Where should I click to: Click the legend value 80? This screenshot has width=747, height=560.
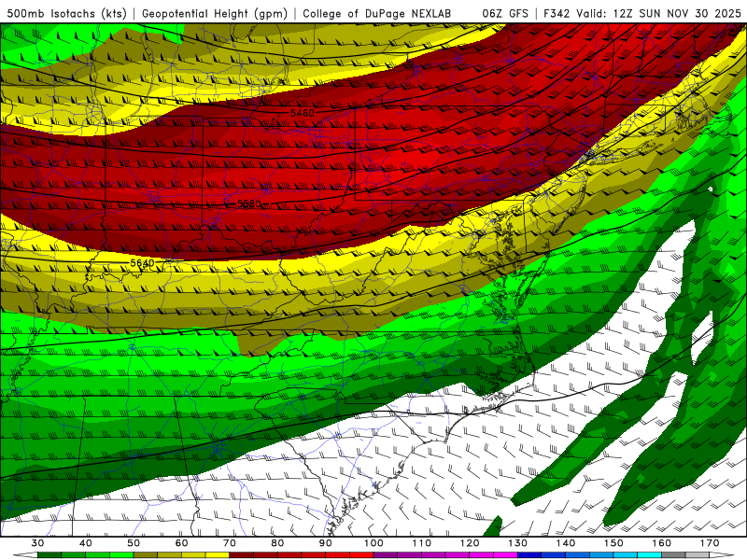pos(277,543)
